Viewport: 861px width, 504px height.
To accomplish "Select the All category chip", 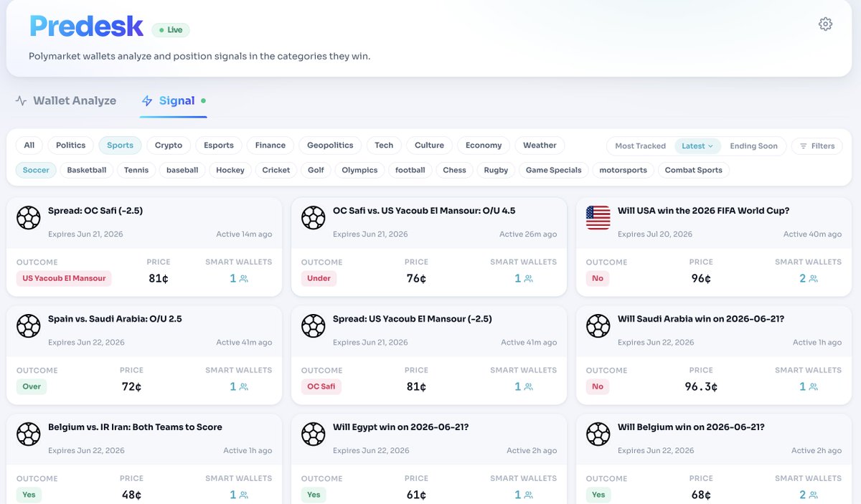I will pyautogui.click(x=29, y=146).
